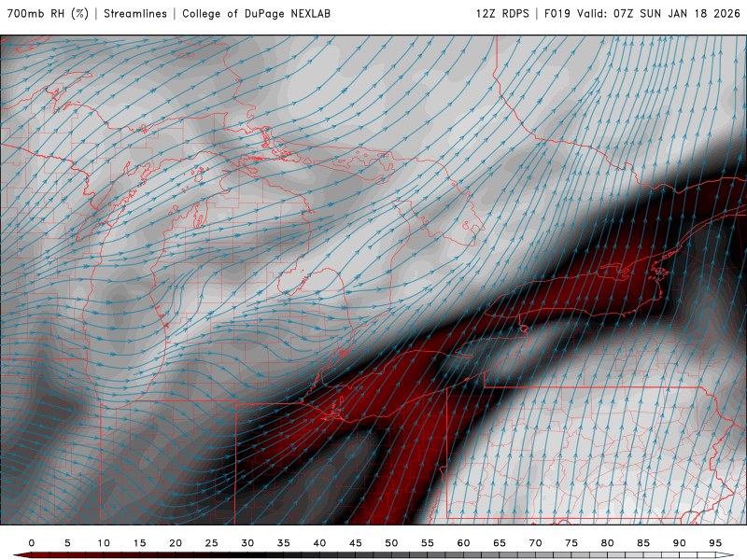Viewport: 747px width, 560px height.
Task: Click the colorbar label "30"
Action: tap(247, 543)
